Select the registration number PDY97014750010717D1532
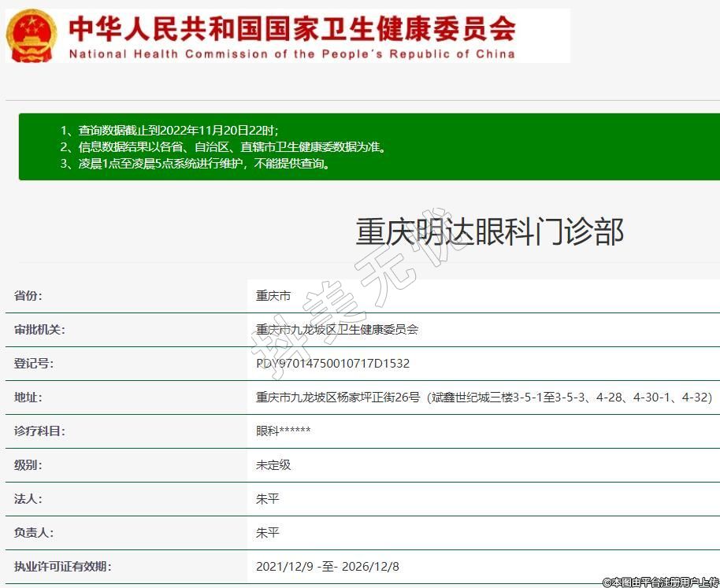 point(332,364)
